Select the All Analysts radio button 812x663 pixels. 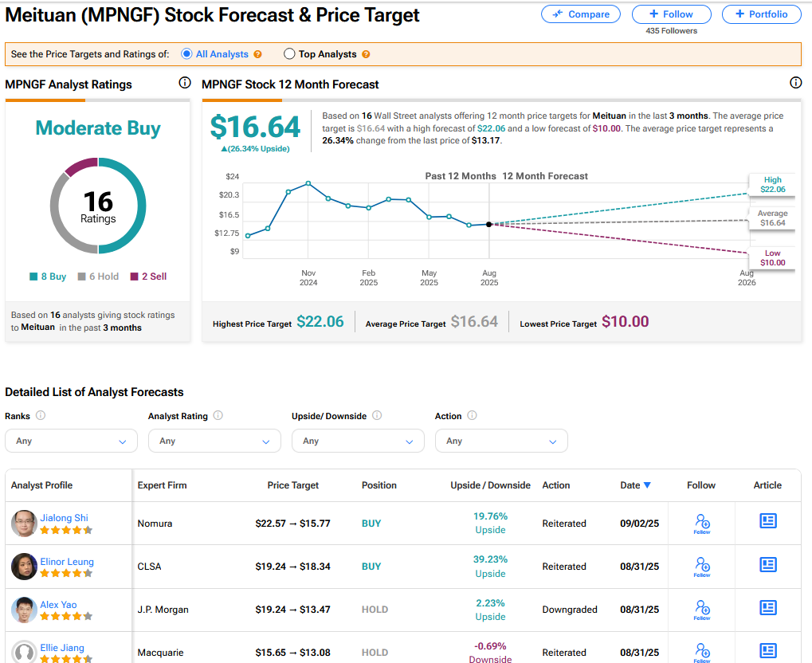(x=186, y=54)
